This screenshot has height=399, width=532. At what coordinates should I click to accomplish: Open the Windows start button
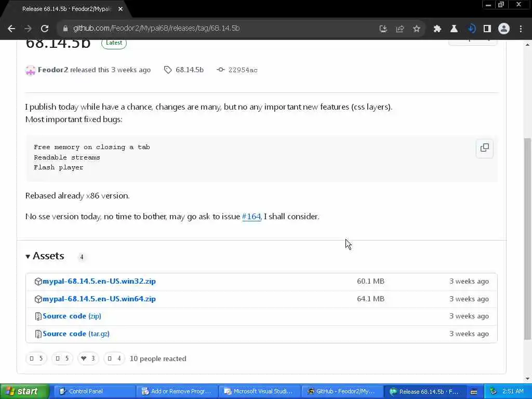[24, 392]
